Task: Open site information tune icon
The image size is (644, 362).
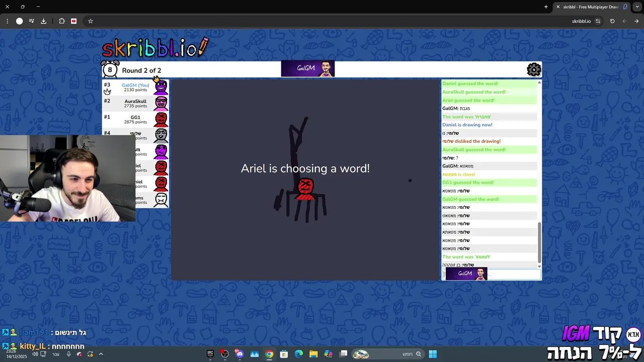Action: click(x=598, y=21)
